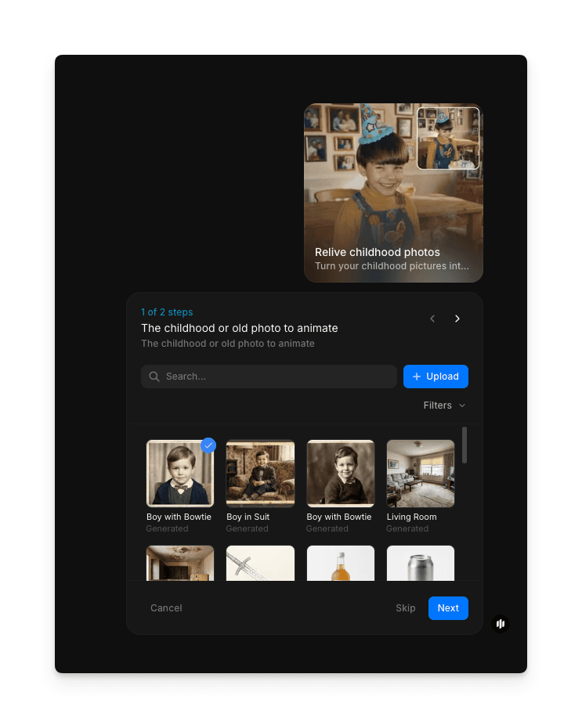Open the Relive childhood photos card
Viewport: 582px width, 728px height.
point(393,193)
